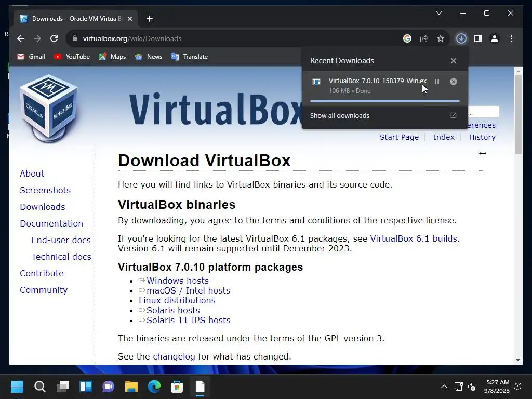Open the Linux distributions link
This screenshot has width=532, height=399.
tap(177, 300)
